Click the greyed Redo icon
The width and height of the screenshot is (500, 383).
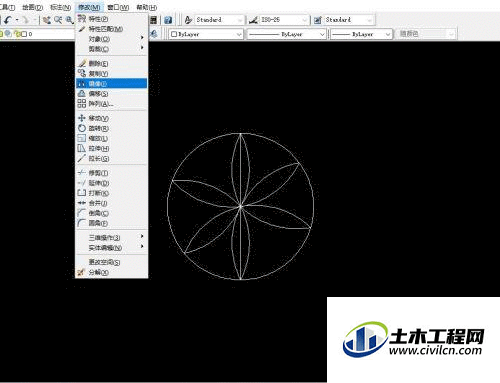(x=26, y=20)
